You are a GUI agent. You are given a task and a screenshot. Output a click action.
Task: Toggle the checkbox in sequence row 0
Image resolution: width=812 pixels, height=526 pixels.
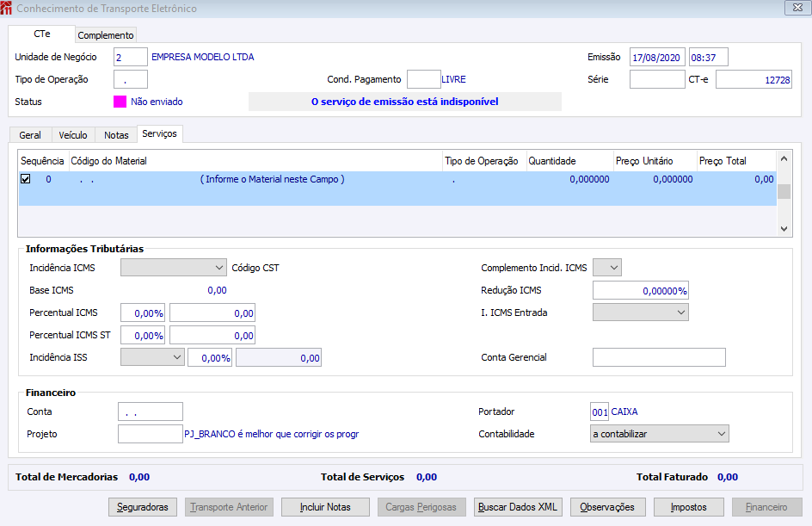pos(26,179)
